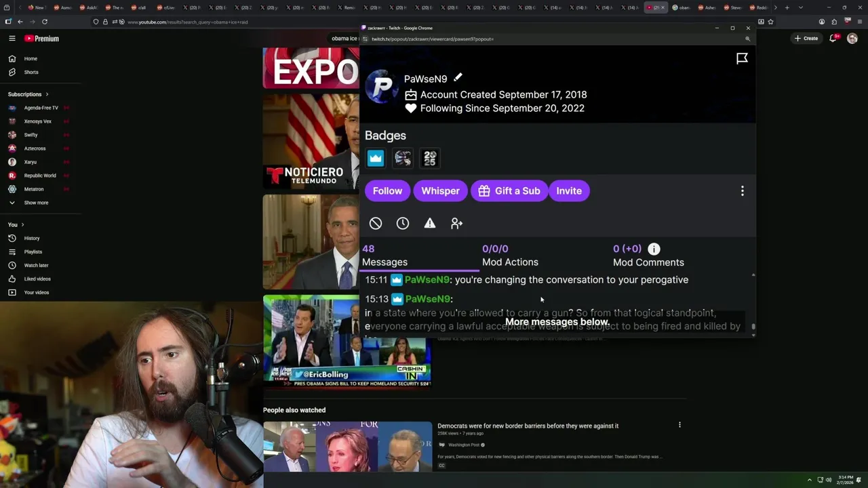
Task: Click the Noticiero Telemundo Obama thumbnail
Action: point(311,142)
